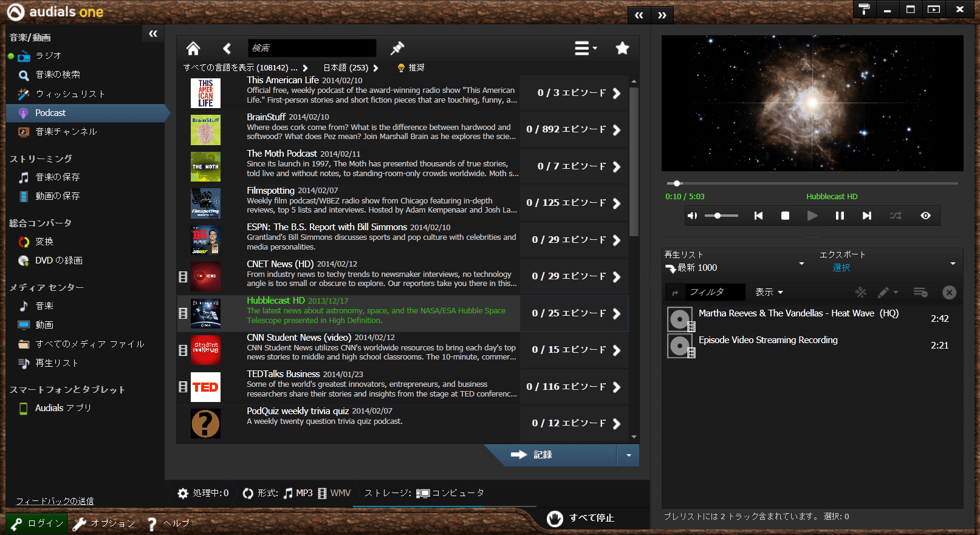This screenshot has width=980, height=535.
Task: Click 変換 converter icon
Action: [24, 242]
